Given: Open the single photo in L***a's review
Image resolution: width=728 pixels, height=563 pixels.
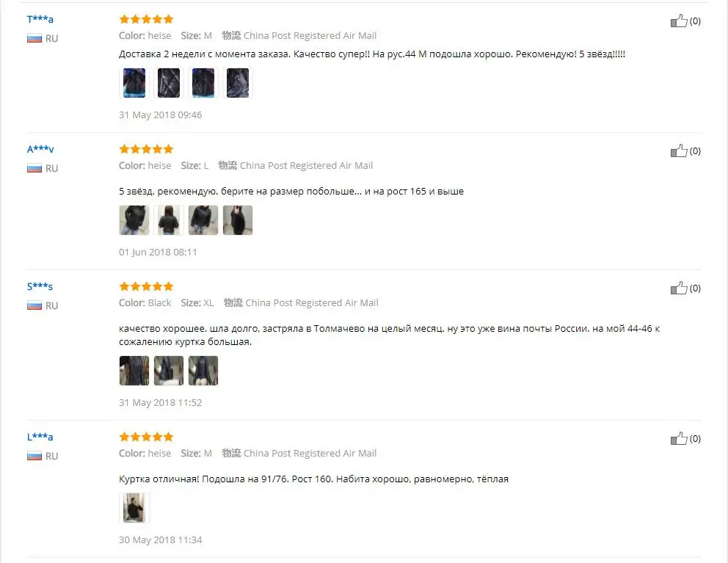Looking at the screenshot, I should click(134, 508).
